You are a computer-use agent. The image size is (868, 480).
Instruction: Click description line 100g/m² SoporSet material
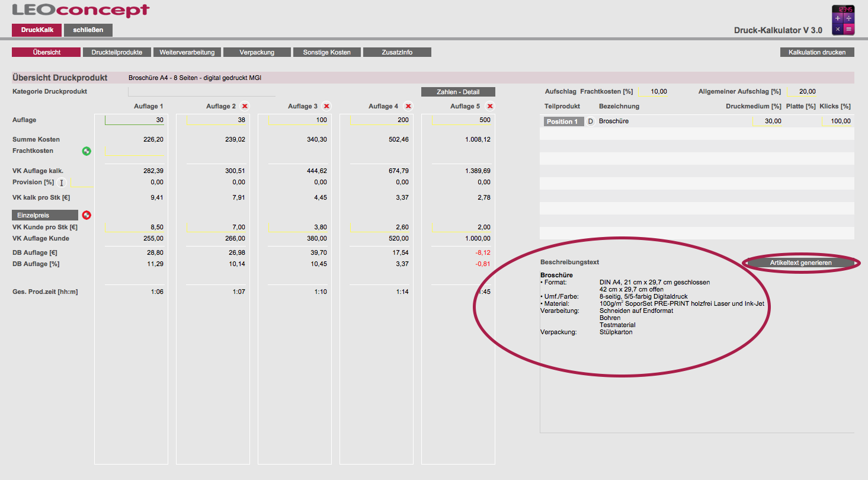(x=682, y=303)
